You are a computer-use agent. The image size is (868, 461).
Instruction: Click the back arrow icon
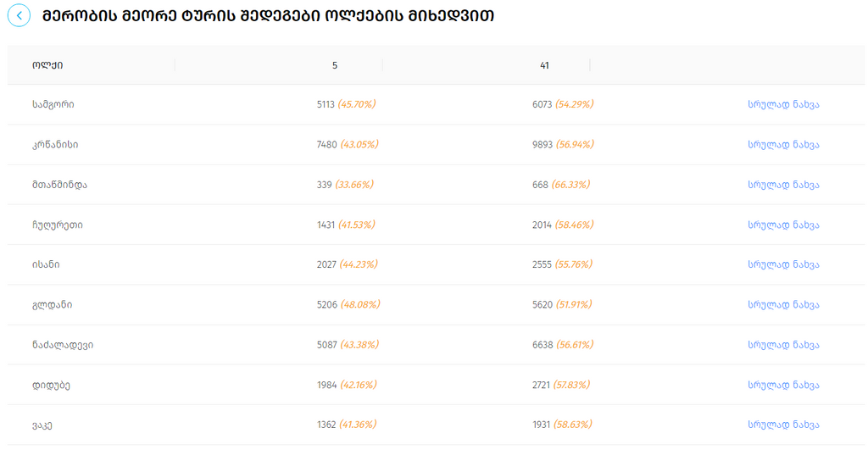click(x=19, y=15)
